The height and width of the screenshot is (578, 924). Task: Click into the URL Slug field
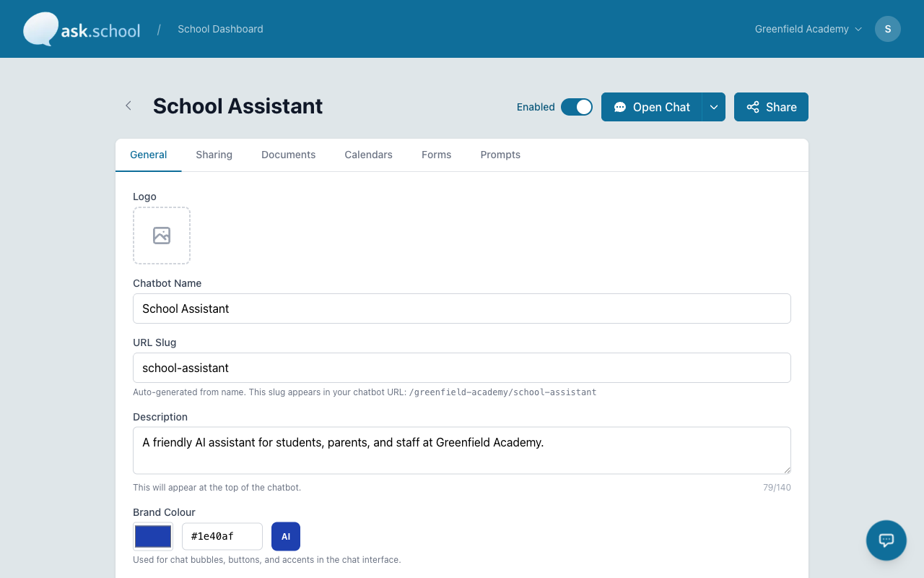[462, 368]
